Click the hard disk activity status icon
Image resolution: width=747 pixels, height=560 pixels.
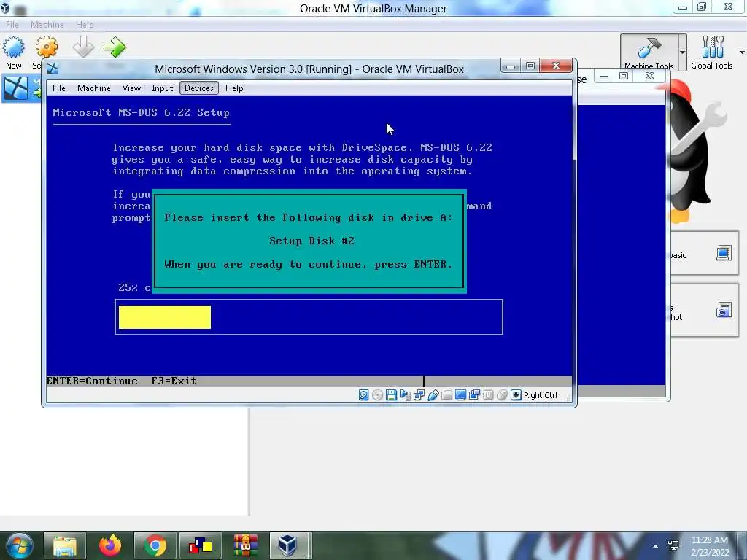tap(363, 394)
